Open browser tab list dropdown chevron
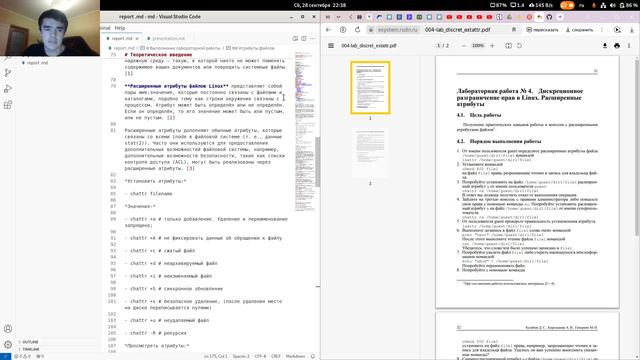640x360 pixels. click(338, 17)
